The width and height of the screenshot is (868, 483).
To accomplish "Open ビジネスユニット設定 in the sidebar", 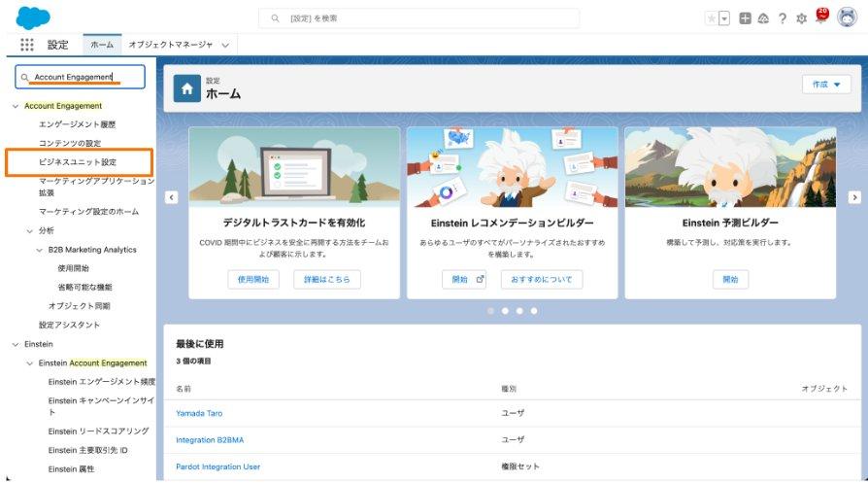I will point(78,161).
